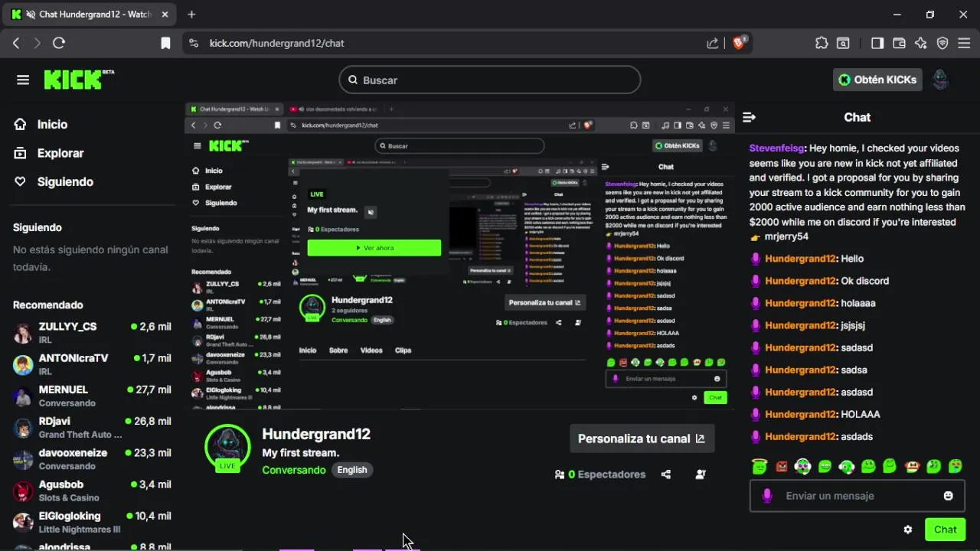
Task: Open the hamburger menu beside KICK logo
Action: [x=23, y=80]
